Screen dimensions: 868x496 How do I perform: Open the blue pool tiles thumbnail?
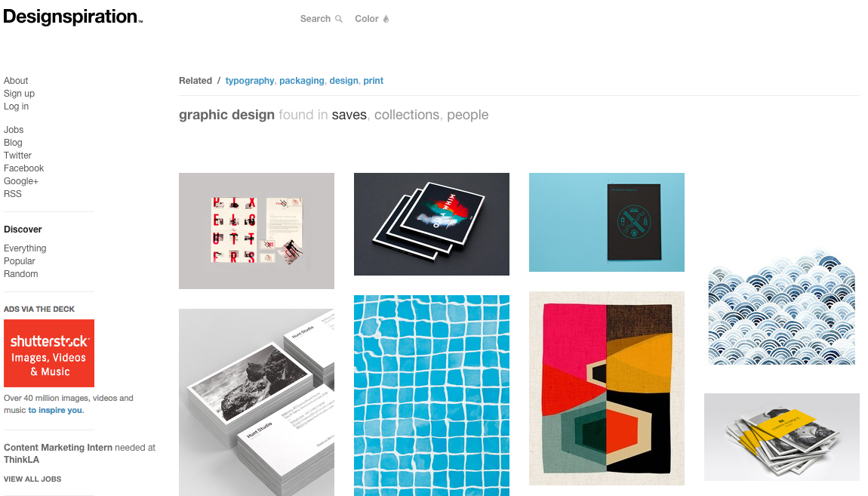point(432,396)
